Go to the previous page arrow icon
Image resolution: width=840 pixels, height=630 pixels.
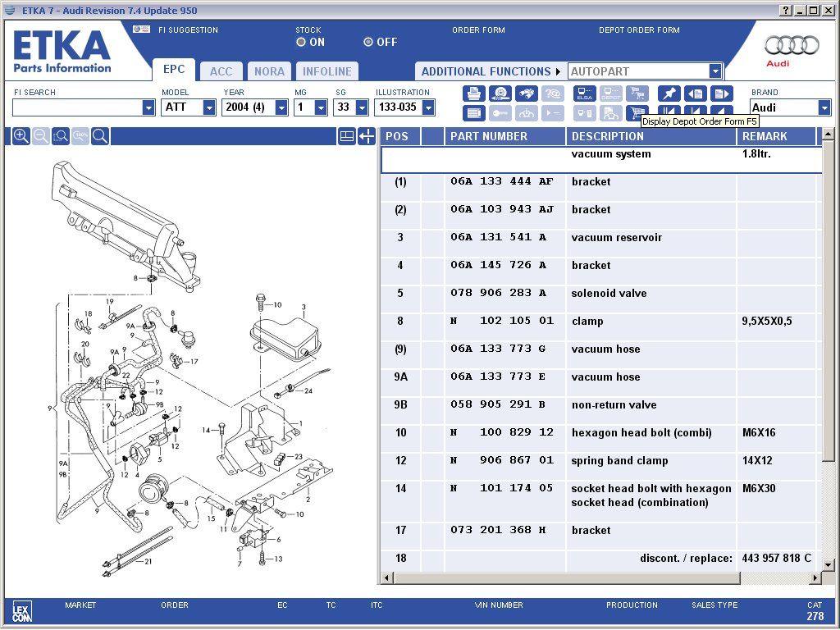[x=696, y=94]
